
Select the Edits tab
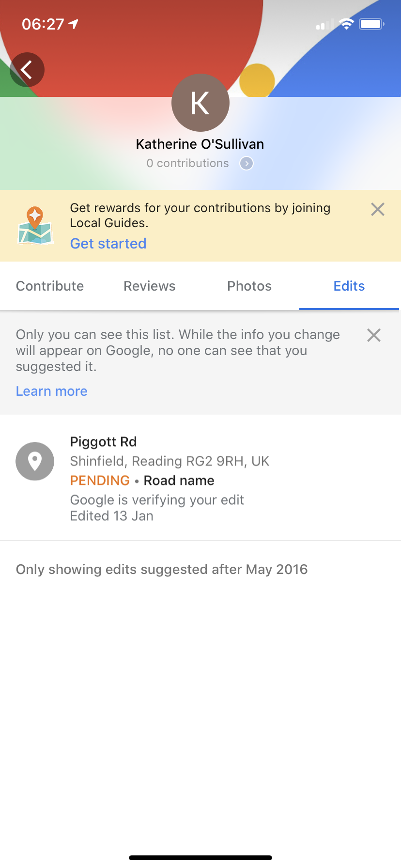[349, 286]
